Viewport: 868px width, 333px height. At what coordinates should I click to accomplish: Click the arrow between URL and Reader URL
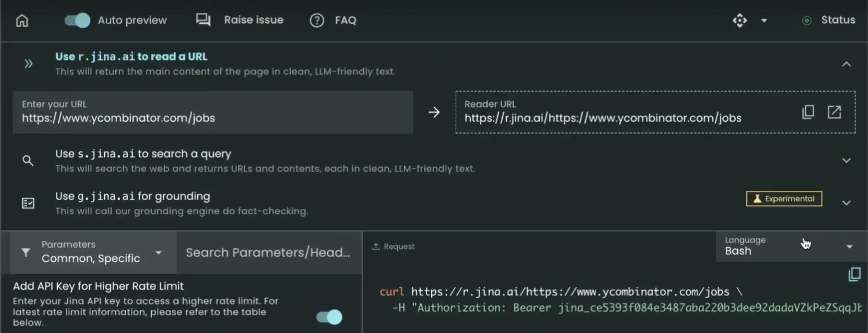(434, 112)
